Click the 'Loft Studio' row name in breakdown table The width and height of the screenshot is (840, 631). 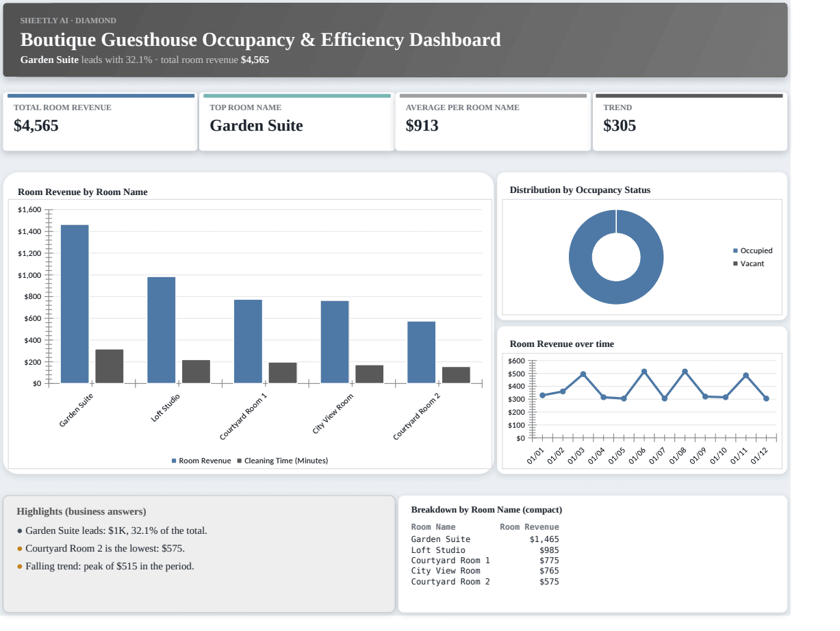[438, 550]
